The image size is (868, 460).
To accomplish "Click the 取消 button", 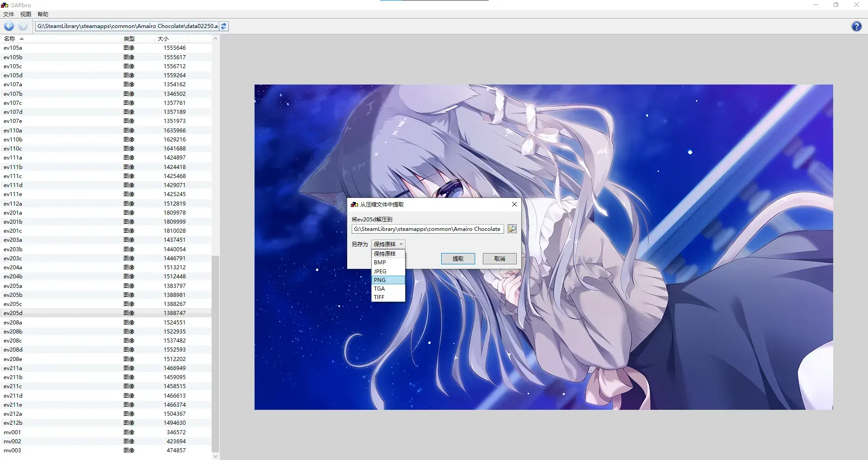I will point(500,258).
